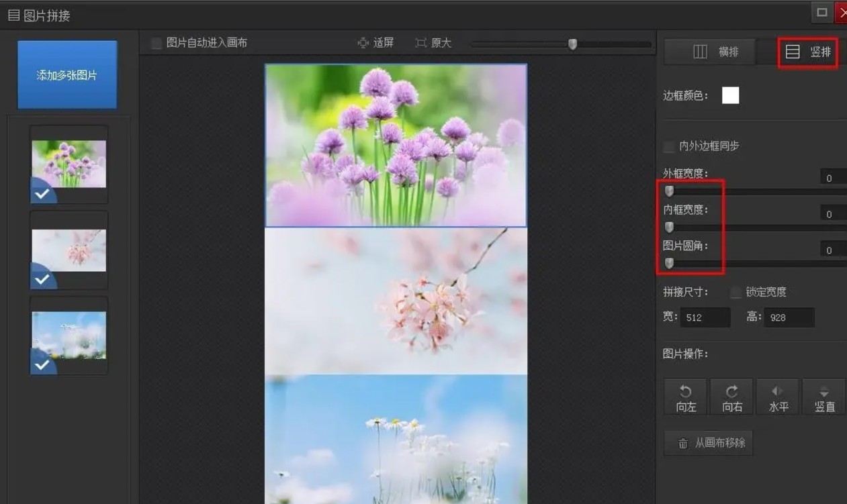Click the 适屏 fit-to-screen icon
The image size is (847, 504).
point(363,43)
